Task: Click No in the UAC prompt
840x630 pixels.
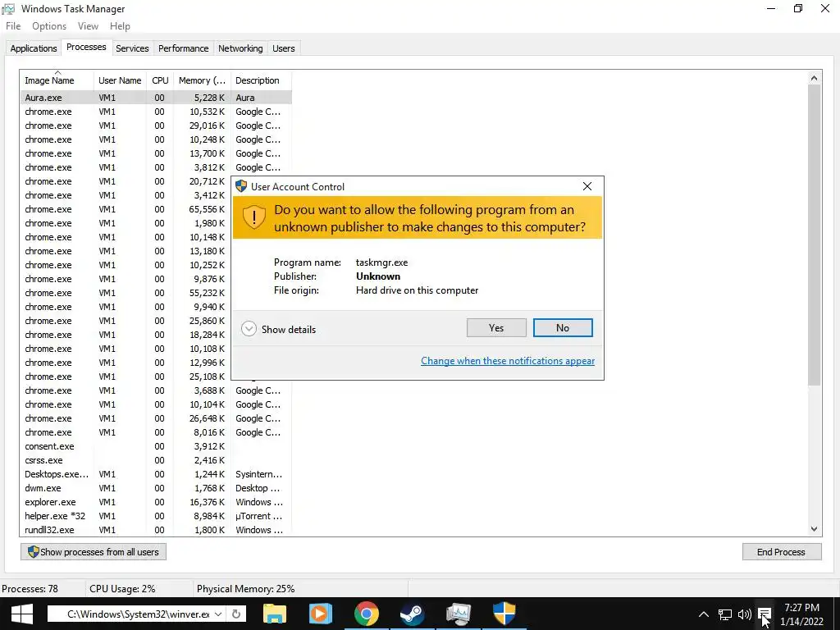Action: tap(563, 328)
